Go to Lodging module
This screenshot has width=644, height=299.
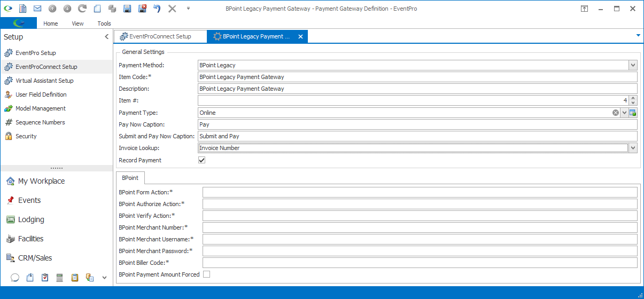point(56,219)
